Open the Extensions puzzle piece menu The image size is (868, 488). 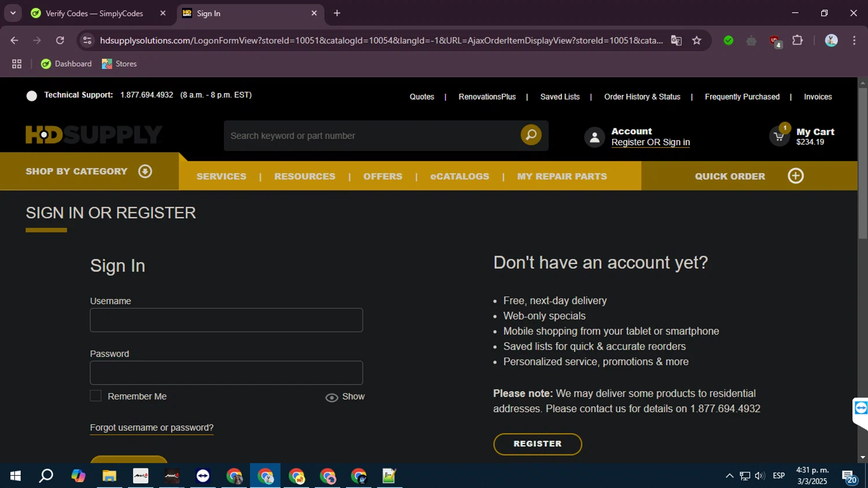(797, 41)
